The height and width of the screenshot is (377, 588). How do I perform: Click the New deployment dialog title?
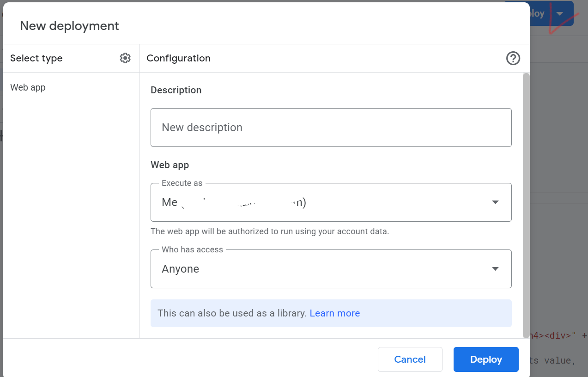click(70, 26)
